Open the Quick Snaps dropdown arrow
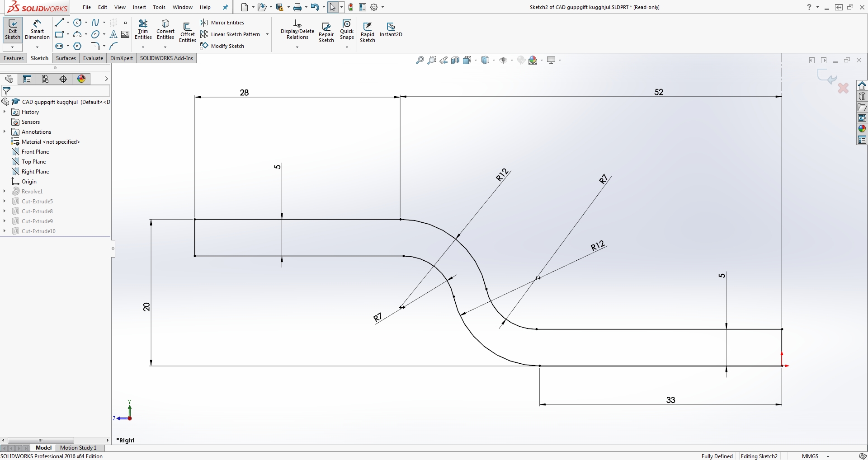The height and width of the screenshot is (460, 868). coord(347,47)
